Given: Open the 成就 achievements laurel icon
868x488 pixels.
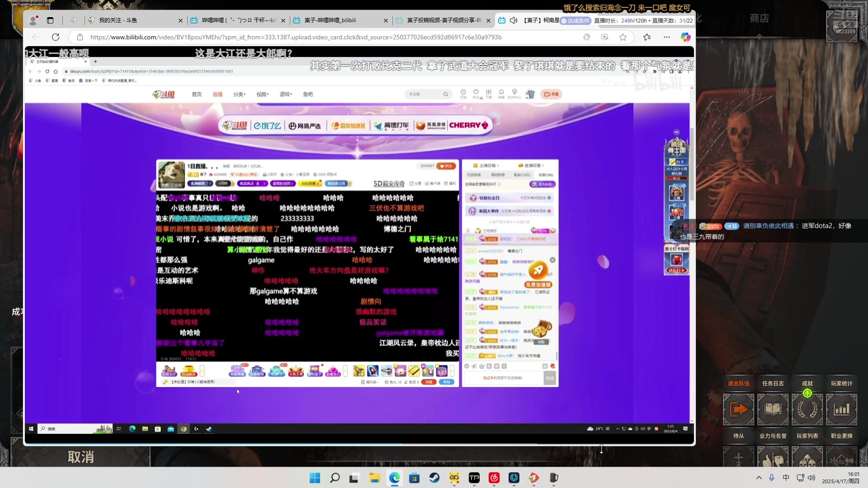Looking at the screenshot, I should click(807, 409).
